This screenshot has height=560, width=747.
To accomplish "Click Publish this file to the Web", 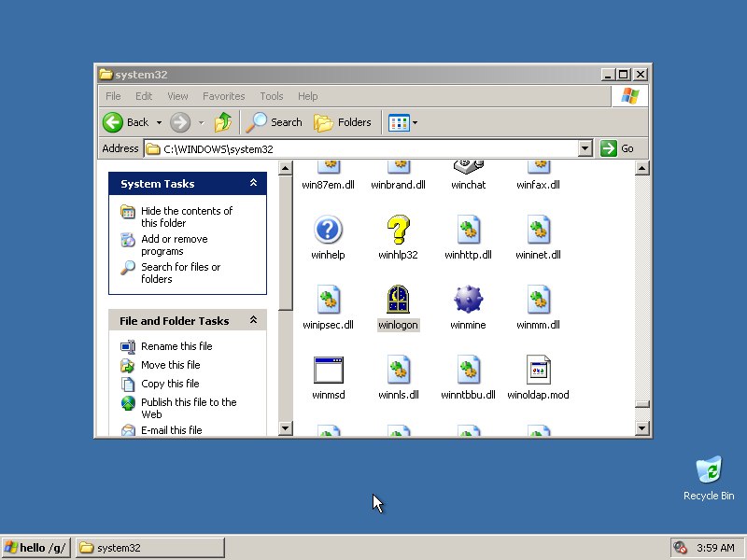I will pyautogui.click(x=189, y=408).
